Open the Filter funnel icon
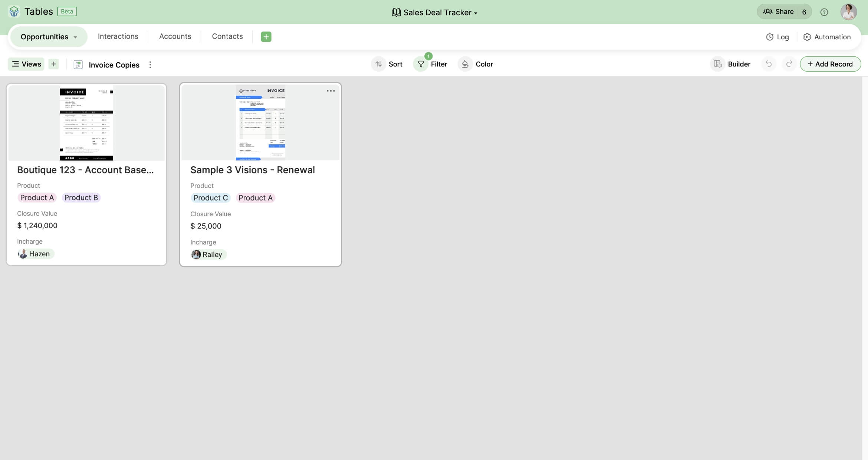 click(421, 64)
